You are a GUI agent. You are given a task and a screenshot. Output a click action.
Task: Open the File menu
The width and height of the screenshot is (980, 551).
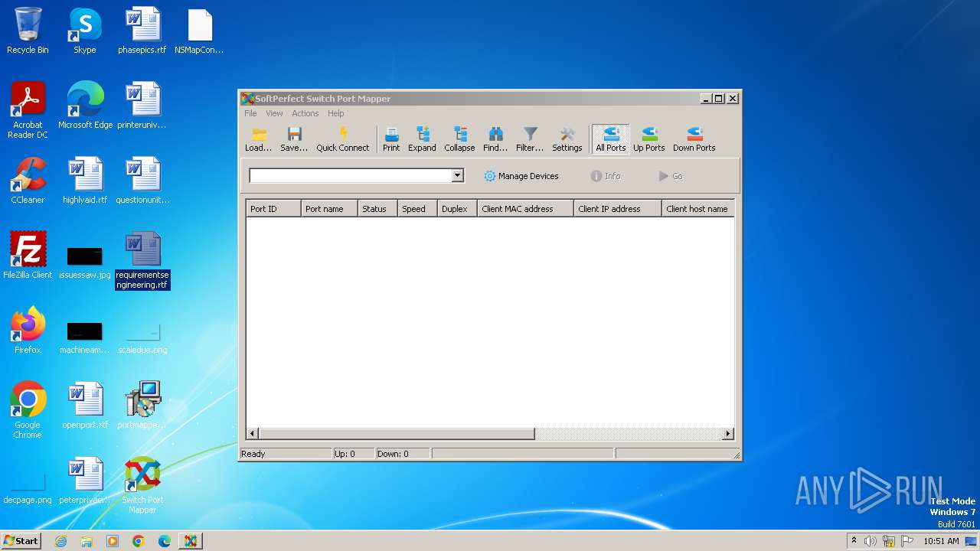[250, 113]
